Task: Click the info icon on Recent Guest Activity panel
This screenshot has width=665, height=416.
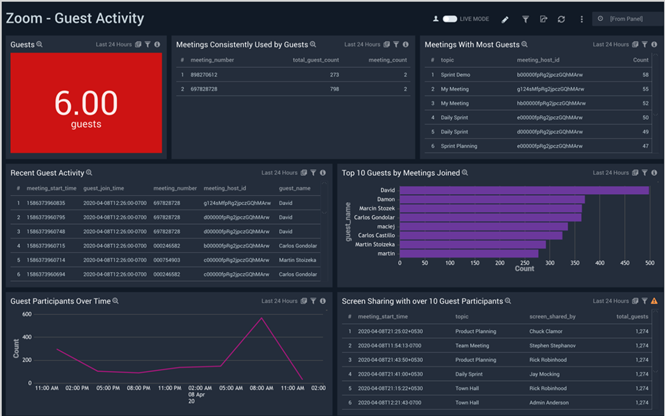Action: (x=323, y=173)
